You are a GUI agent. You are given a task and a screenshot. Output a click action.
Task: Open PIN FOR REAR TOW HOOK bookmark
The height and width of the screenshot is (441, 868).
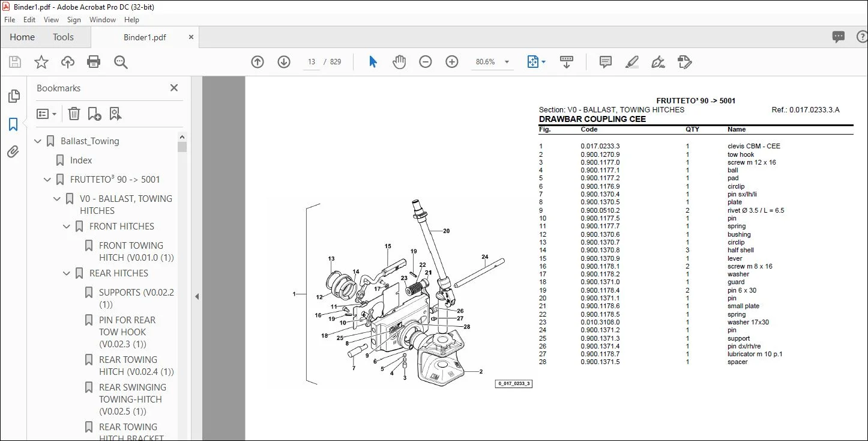click(x=127, y=332)
